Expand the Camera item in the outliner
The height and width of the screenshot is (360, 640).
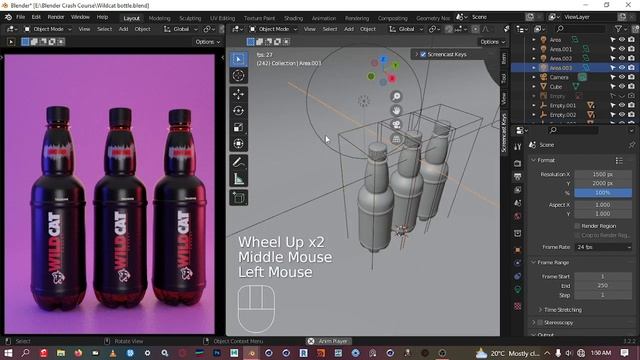point(533,77)
